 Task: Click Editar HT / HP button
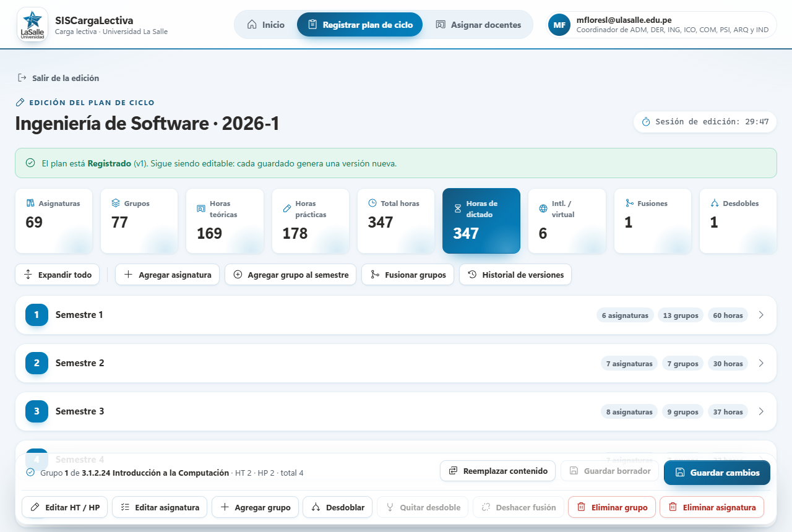click(x=65, y=507)
